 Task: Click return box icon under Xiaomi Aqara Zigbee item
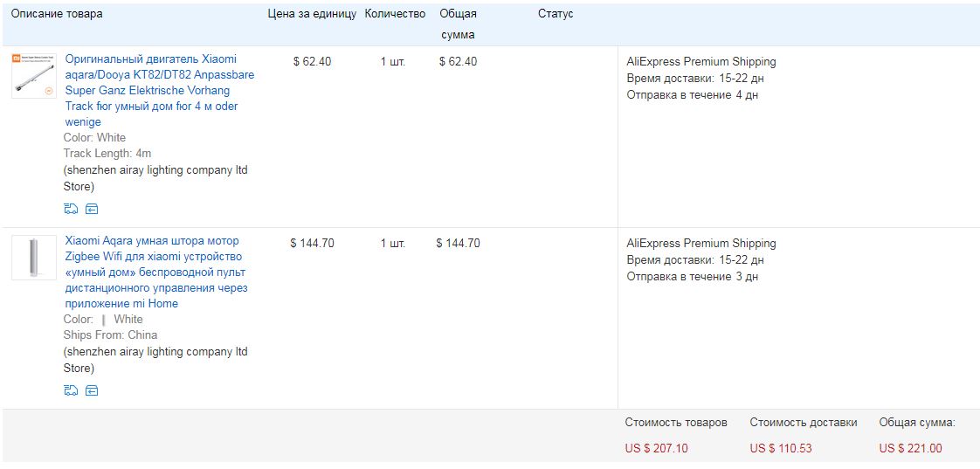coord(92,390)
